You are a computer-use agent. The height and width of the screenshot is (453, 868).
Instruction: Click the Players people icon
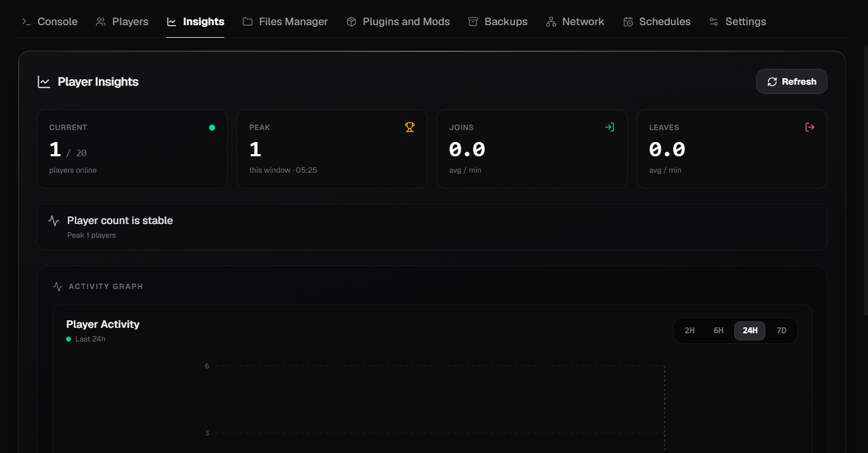[100, 21]
